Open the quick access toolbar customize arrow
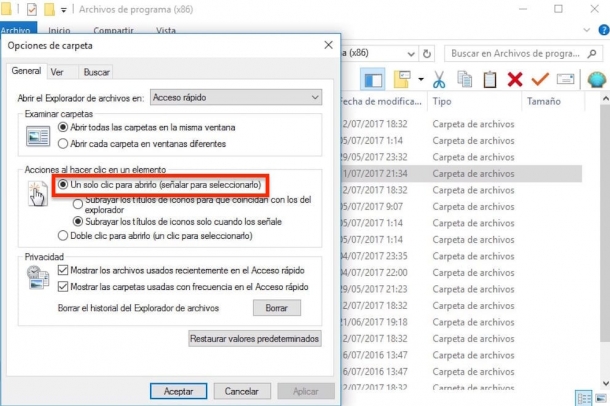The height and width of the screenshot is (406, 610). [63, 10]
